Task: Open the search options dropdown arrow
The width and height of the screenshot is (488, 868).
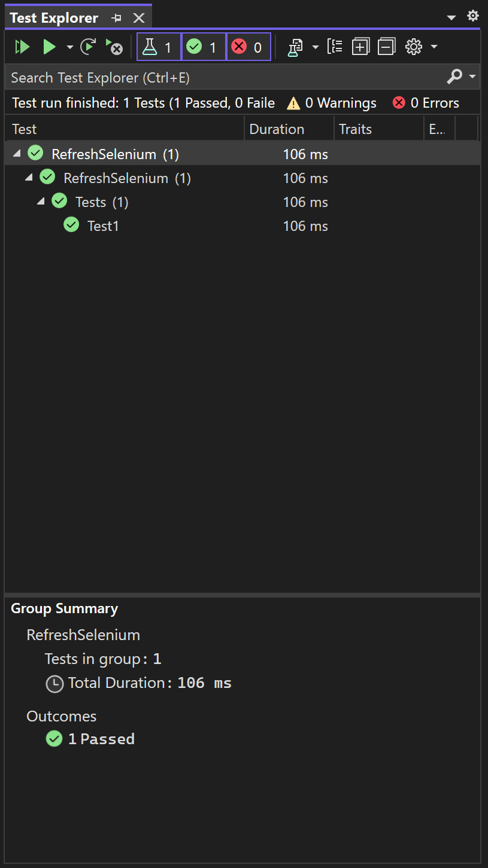Action: pyautogui.click(x=473, y=77)
